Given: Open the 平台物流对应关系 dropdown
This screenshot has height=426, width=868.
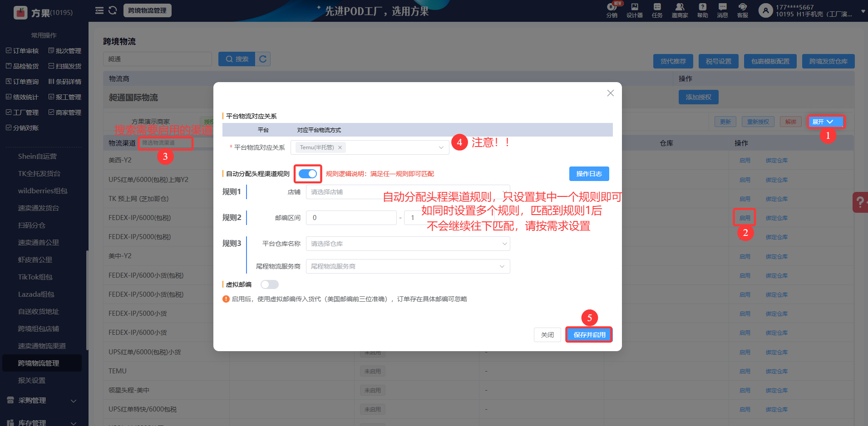Looking at the screenshot, I should (x=440, y=147).
